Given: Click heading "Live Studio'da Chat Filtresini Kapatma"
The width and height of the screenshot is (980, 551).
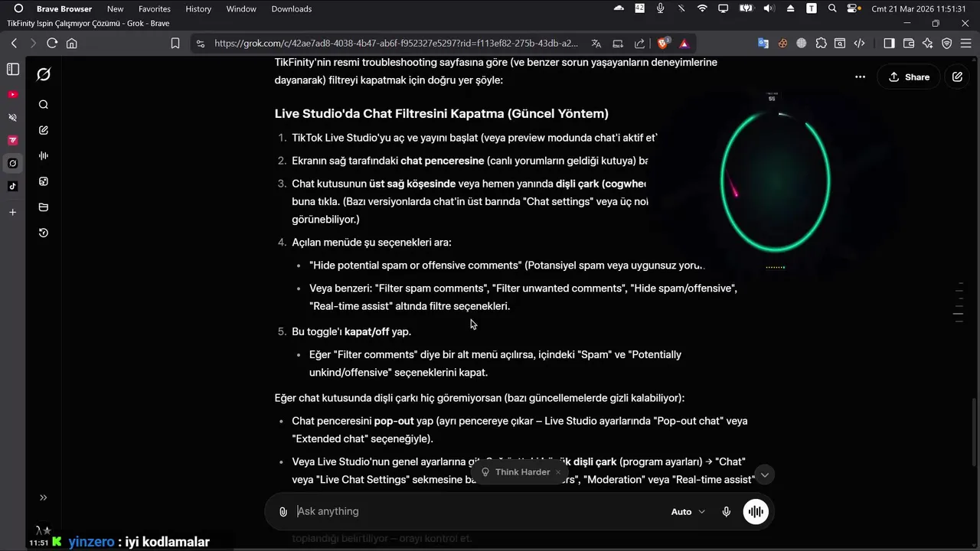Looking at the screenshot, I should pos(442,114).
